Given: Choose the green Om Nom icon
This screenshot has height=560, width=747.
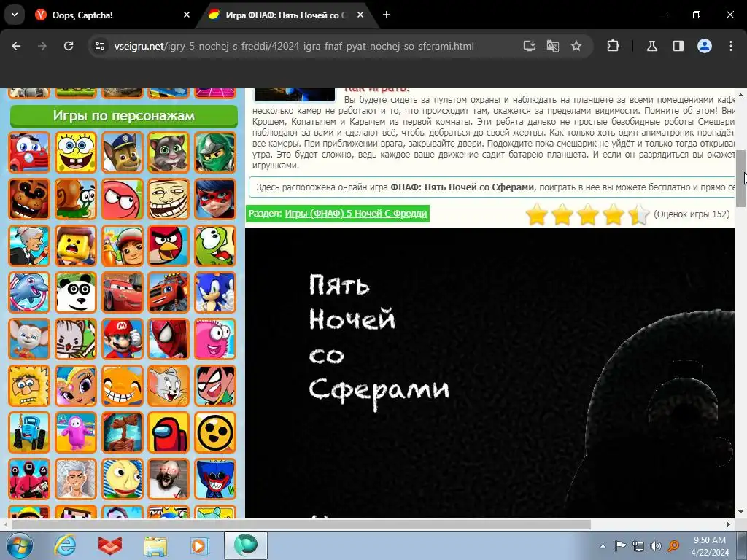Looking at the screenshot, I should click(x=215, y=246).
